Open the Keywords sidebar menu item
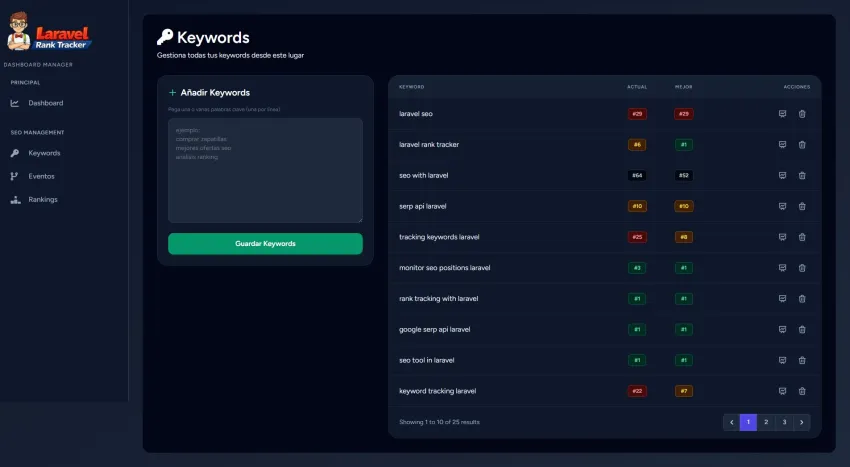The width and height of the screenshot is (850, 467). (x=44, y=153)
